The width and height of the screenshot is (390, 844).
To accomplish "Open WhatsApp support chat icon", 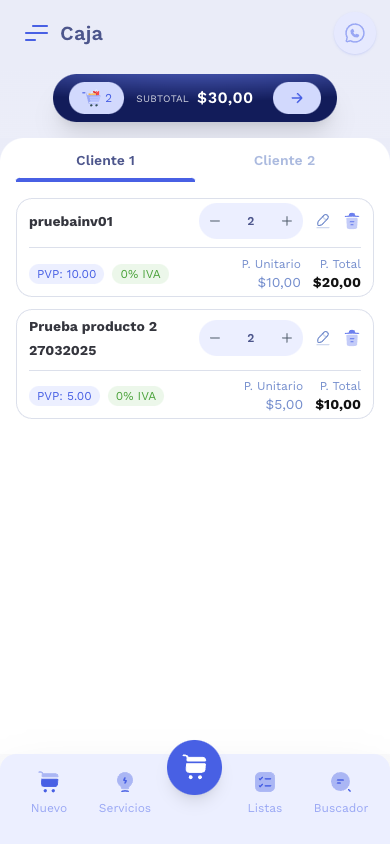I will click(x=354, y=33).
